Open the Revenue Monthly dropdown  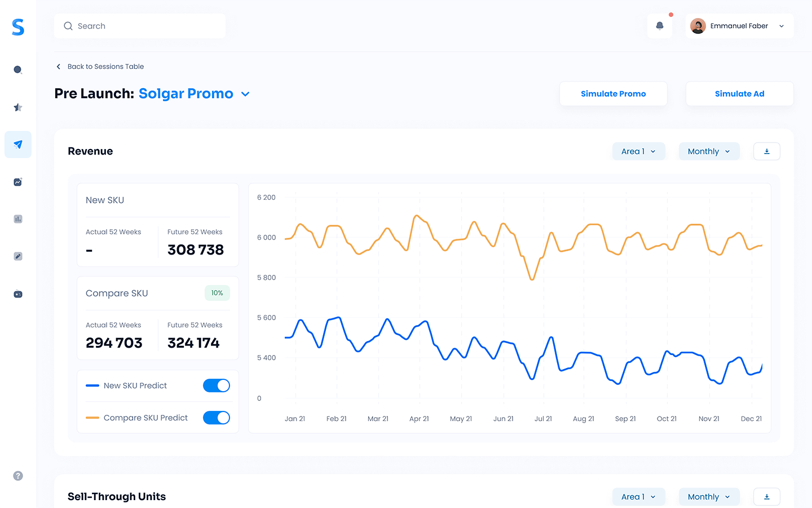[x=709, y=151]
